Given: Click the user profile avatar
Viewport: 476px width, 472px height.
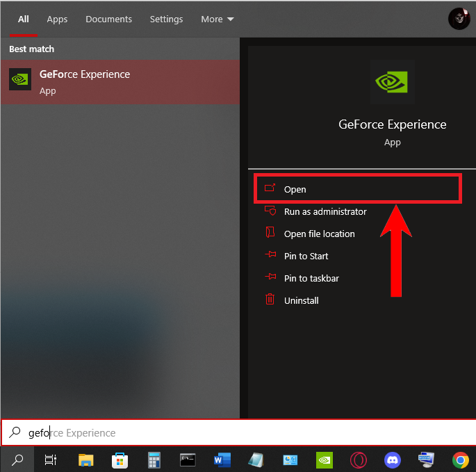Looking at the screenshot, I should (459, 19).
